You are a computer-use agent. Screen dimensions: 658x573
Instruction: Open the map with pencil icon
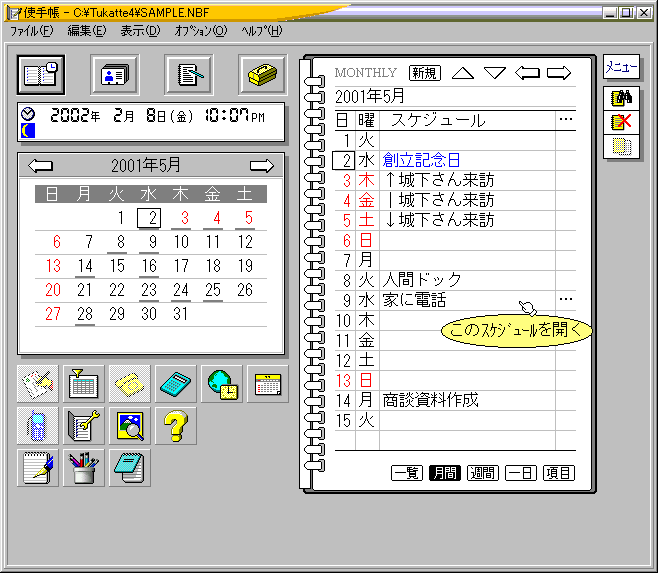click(x=38, y=384)
